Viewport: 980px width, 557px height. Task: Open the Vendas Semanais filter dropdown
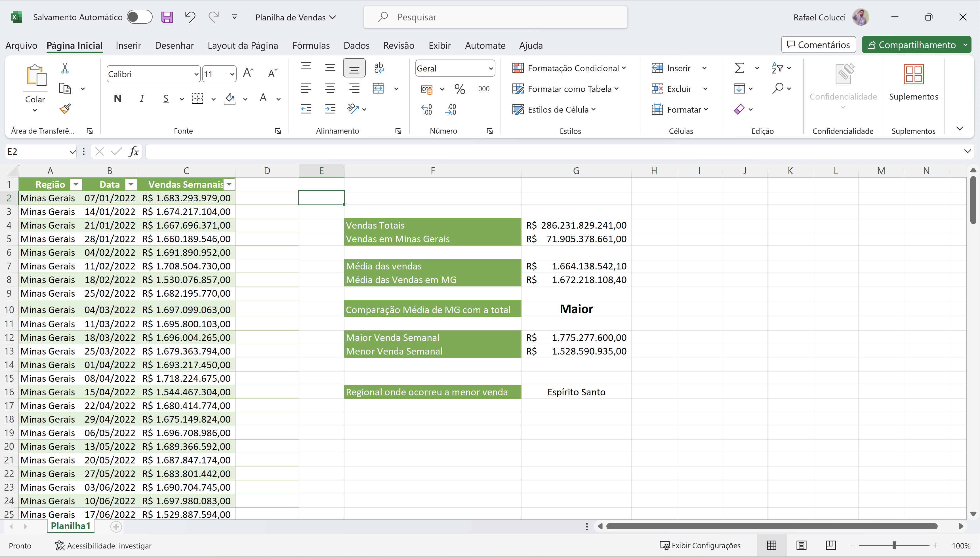click(x=229, y=185)
